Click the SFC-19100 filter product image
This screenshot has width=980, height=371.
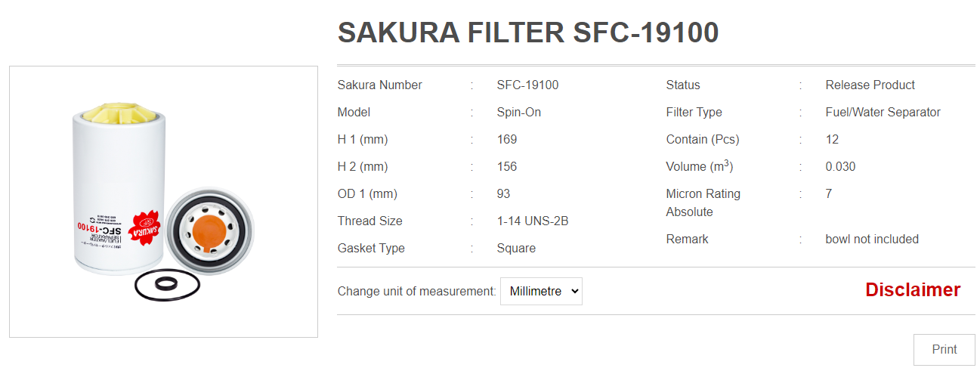163,202
